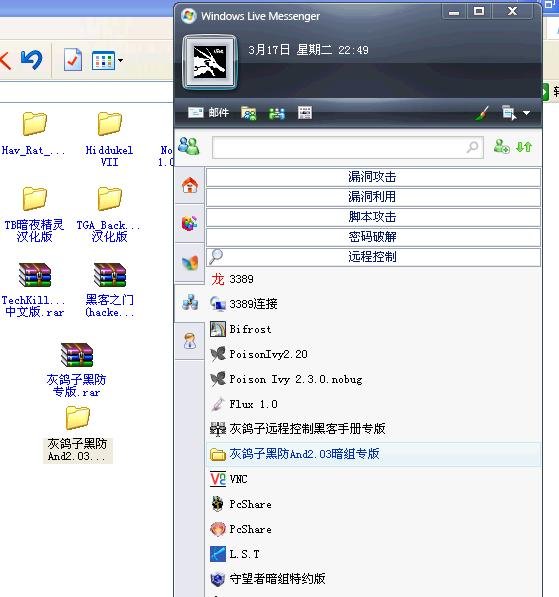The image size is (559, 597).
Task: Click the 邮件 label in Messenger toolbar
Action: 219,113
